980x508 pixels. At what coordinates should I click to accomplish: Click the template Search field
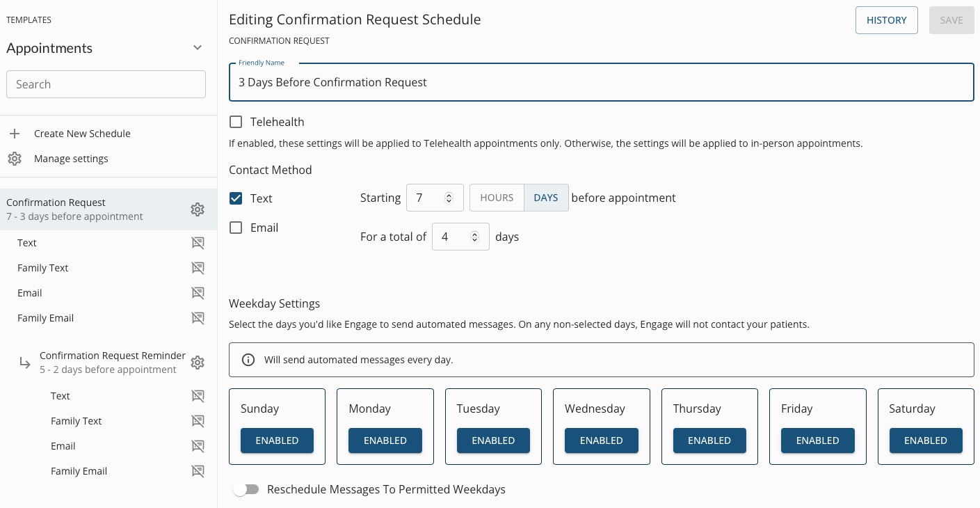tap(106, 84)
